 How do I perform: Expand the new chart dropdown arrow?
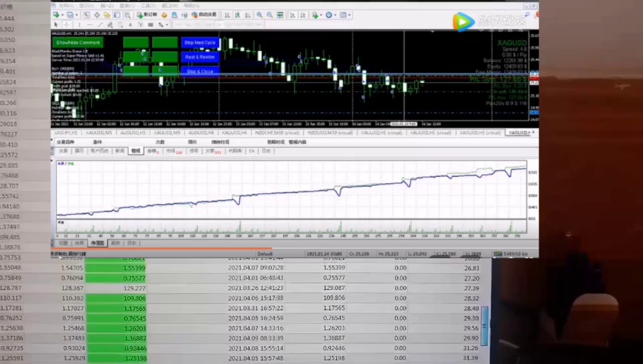tap(63, 14)
